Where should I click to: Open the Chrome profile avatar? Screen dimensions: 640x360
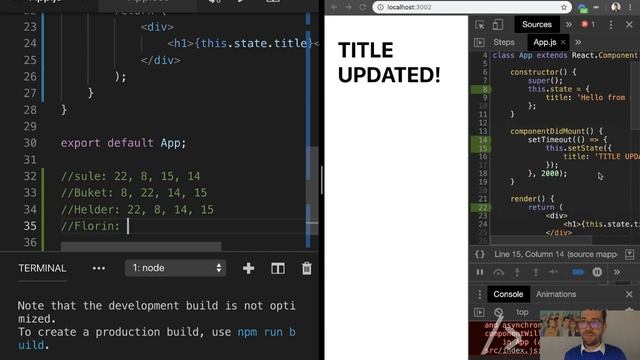click(616, 7)
